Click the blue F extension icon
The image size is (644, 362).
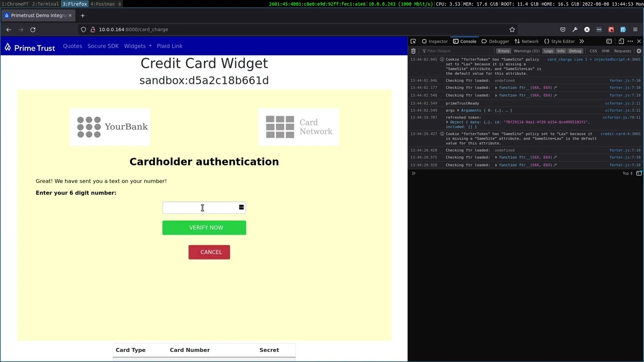click(623, 30)
